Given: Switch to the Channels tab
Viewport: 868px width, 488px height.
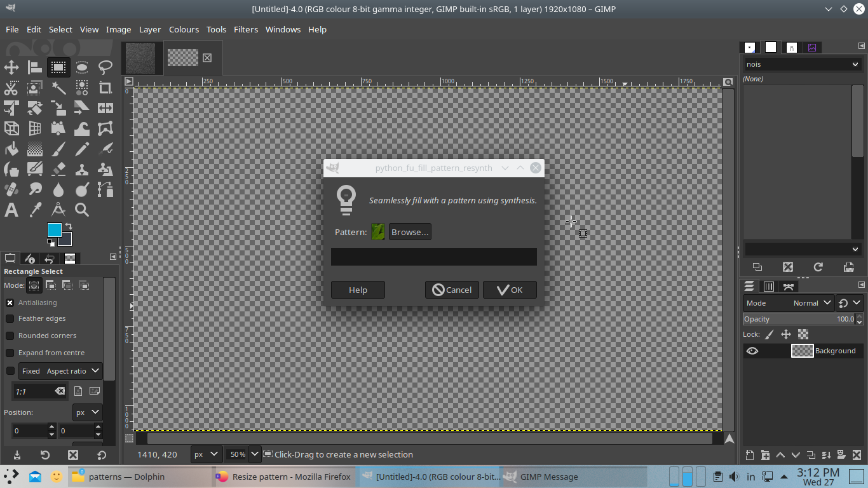Looking at the screenshot, I should pyautogui.click(x=769, y=287).
